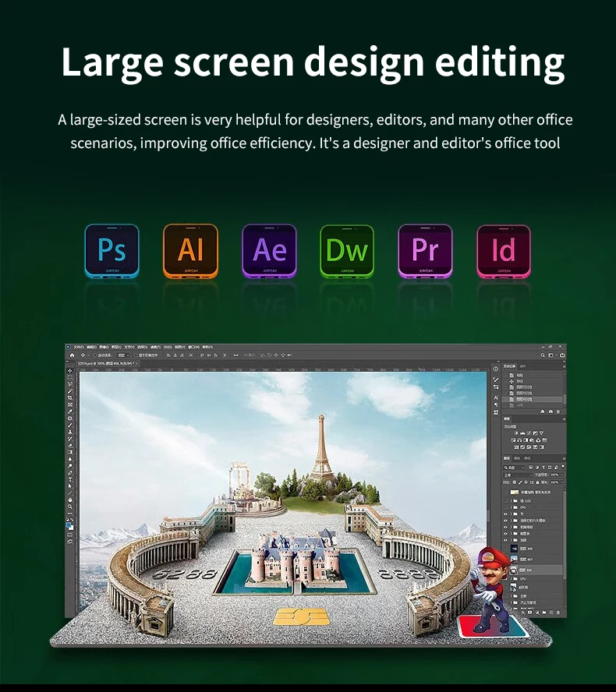Open the Auto-Select target dropdown
Screen dimensions: 616x692
tap(123, 355)
